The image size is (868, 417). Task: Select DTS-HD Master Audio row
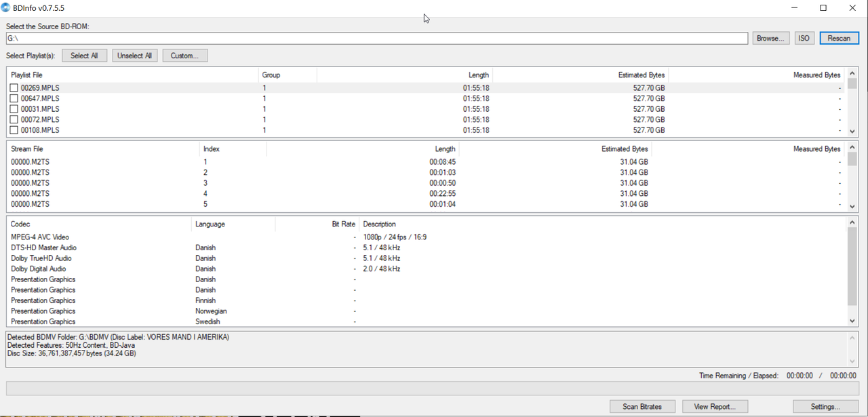426,247
